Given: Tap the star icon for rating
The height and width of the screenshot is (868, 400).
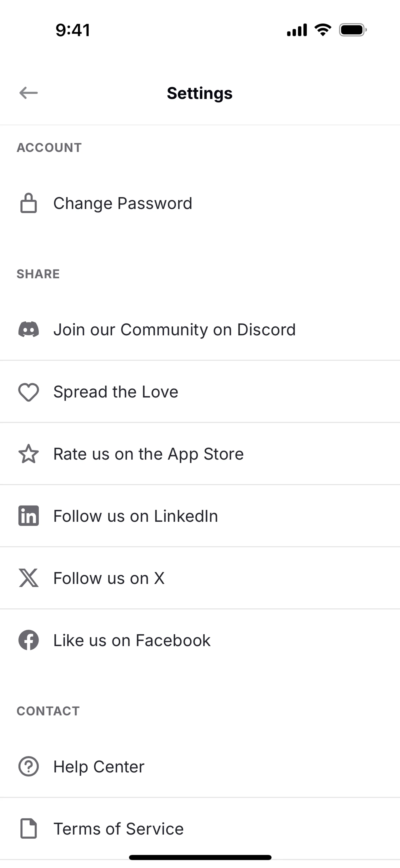Looking at the screenshot, I should coord(29,454).
